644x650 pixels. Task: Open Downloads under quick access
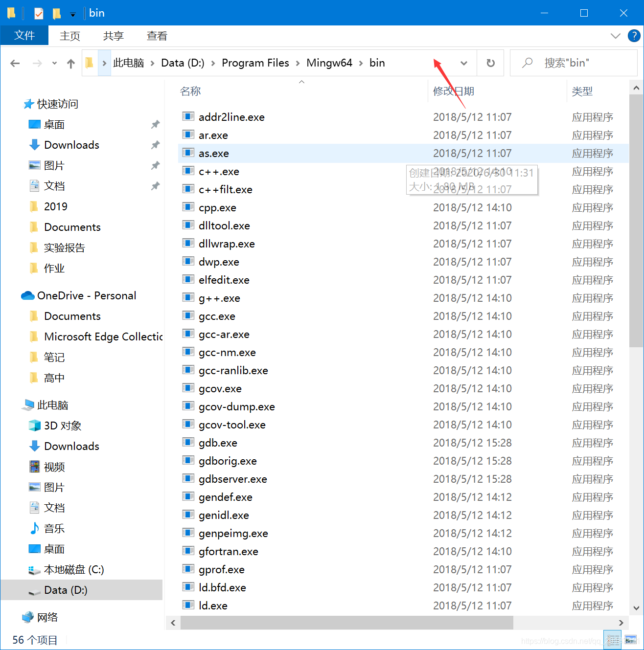coord(71,145)
